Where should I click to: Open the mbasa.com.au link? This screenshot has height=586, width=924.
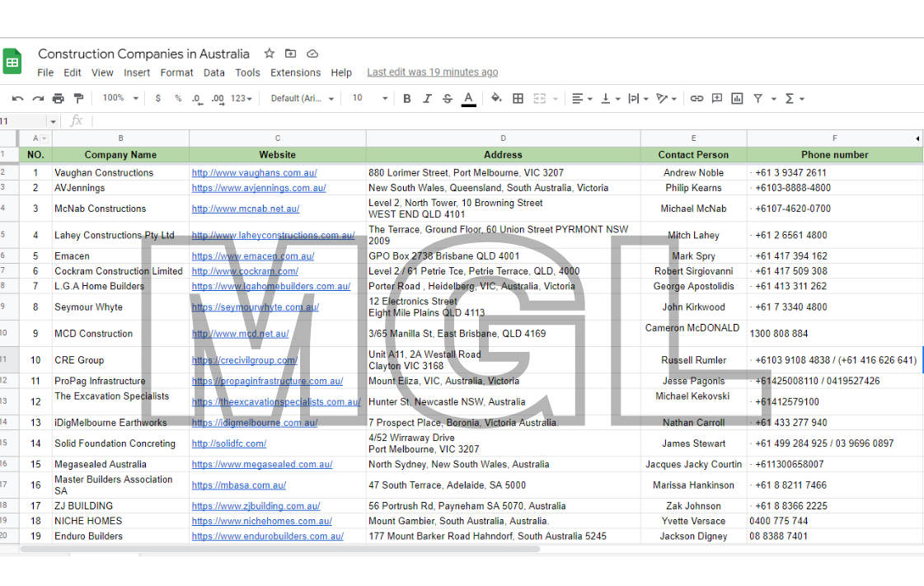pyautogui.click(x=239, y=485)
